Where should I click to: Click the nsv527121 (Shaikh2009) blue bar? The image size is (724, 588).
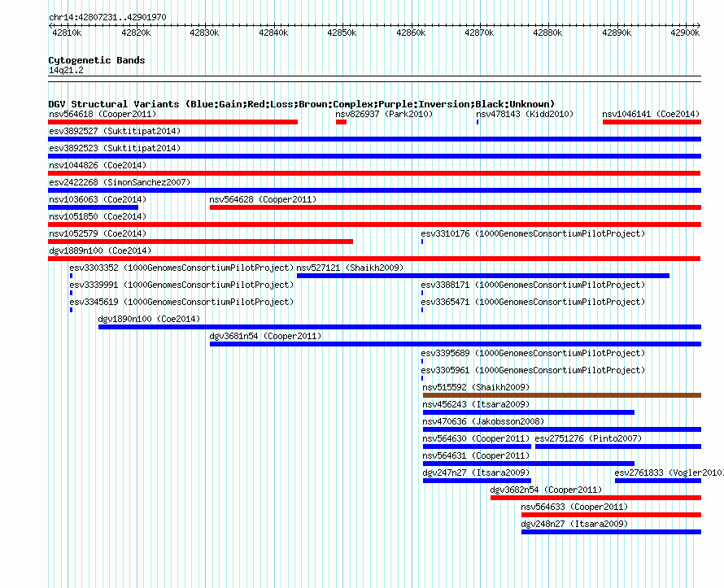pos(483,276)
